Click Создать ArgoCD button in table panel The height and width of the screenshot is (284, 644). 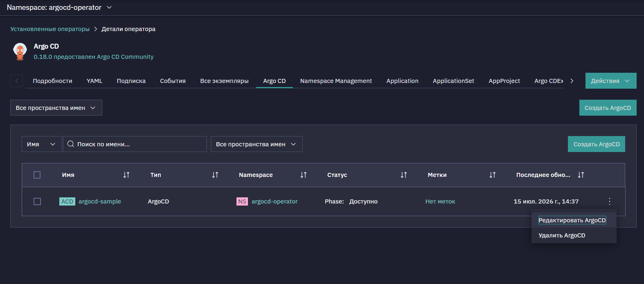tap(596, 144)
